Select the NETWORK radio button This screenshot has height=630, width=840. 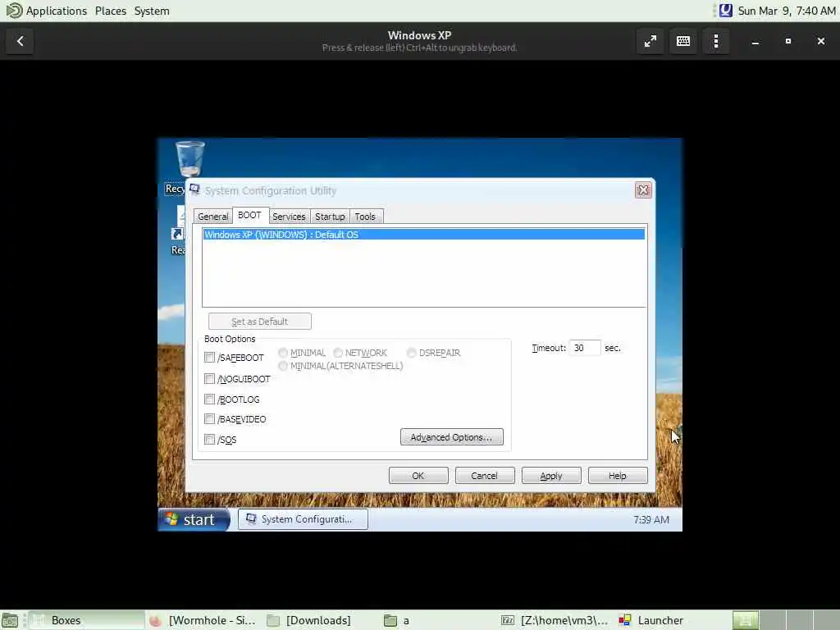pos(338,353)
